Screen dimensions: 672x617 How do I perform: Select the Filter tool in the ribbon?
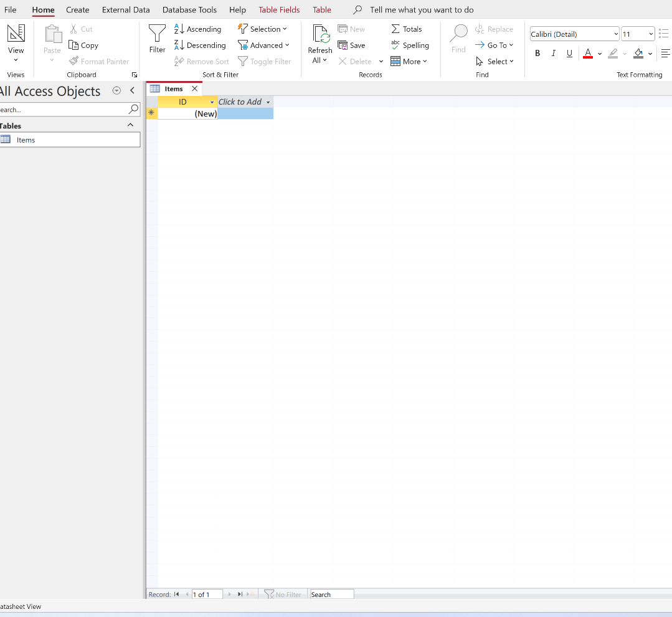click(156, 41)
